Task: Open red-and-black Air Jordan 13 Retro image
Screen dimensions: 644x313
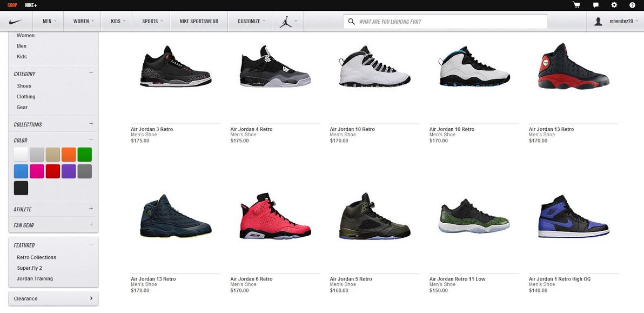Action: (x=574, y=66)
